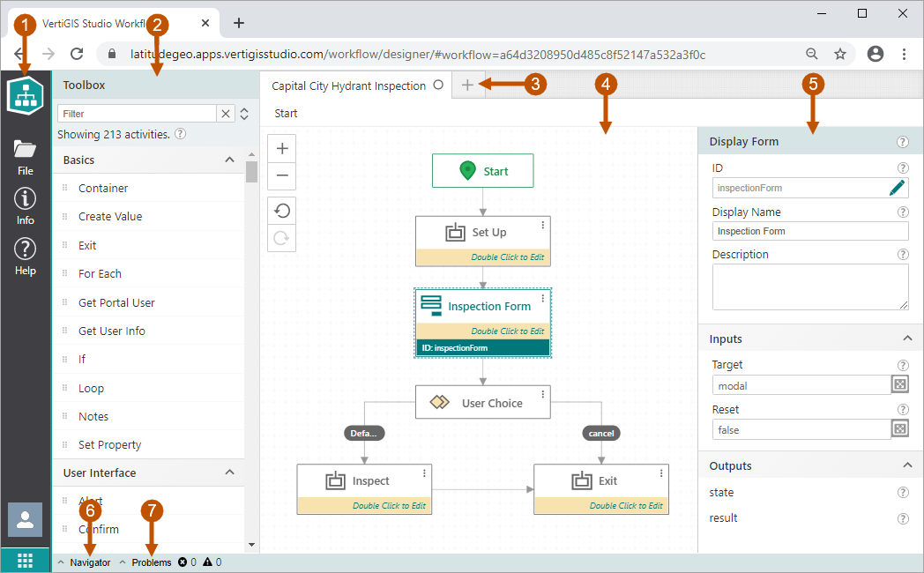Open the Navigator from the status bar
This screenshot has height=573, width=924.
pos(91,562)
